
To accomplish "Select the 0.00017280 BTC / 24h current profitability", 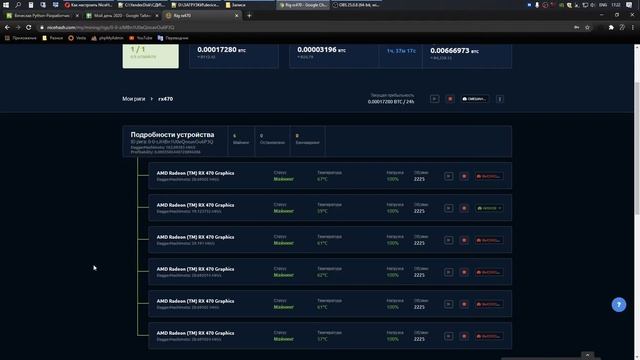I will tap(391, 102).
